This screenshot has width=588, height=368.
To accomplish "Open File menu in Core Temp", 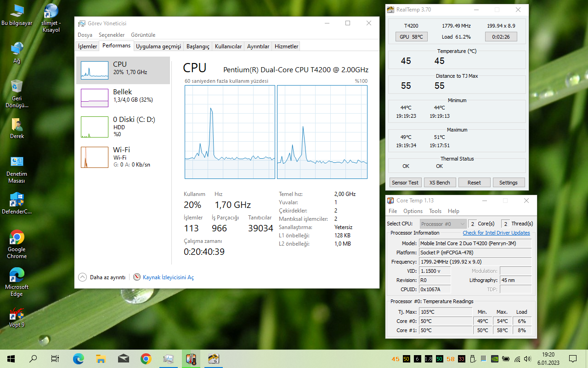I will [393, 211].
